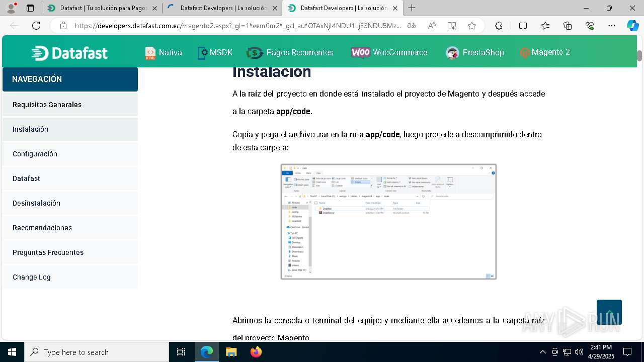Open the Windows Start menu
Image resolution: width=644 pixels, height=362 pixels.
pyautogui.click(x=12, y=352)
